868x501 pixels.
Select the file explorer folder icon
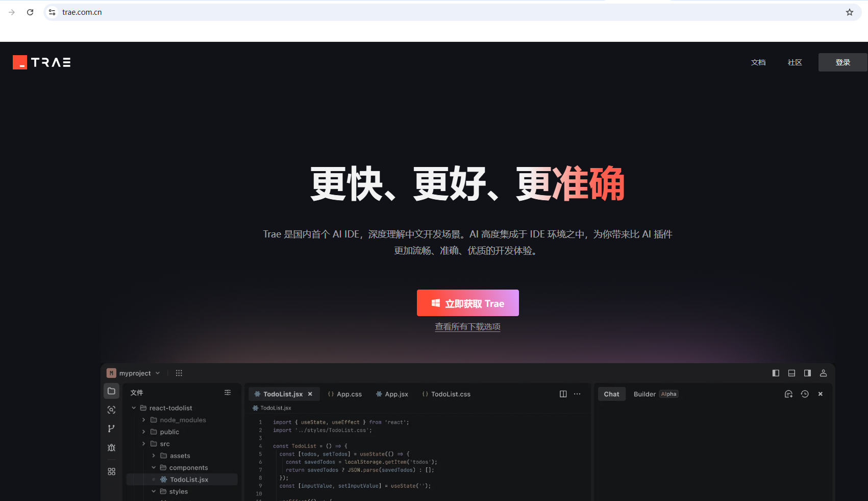[x=111, y=391]
